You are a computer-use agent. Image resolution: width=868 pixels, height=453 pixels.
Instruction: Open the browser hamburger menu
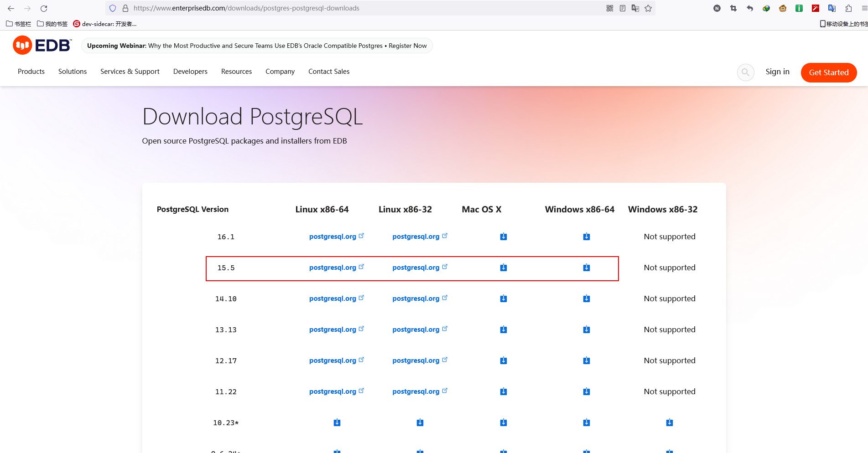pos(864,8)
